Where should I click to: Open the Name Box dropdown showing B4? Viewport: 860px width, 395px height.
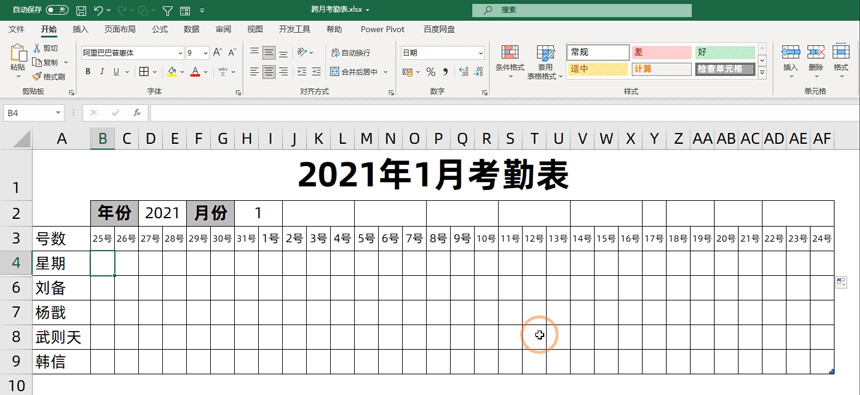pyautogui.click(x=58, y=112)
